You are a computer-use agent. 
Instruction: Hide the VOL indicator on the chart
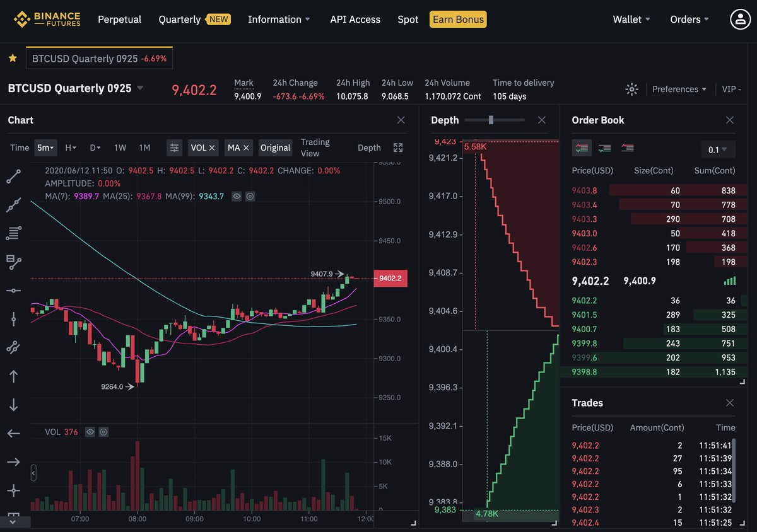click(90, 432)
